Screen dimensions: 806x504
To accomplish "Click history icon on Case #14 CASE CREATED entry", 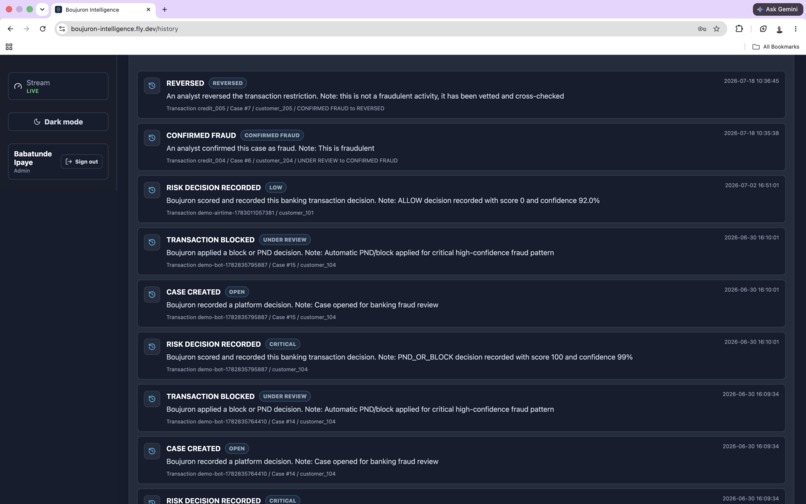I will (x=152, y=451).
